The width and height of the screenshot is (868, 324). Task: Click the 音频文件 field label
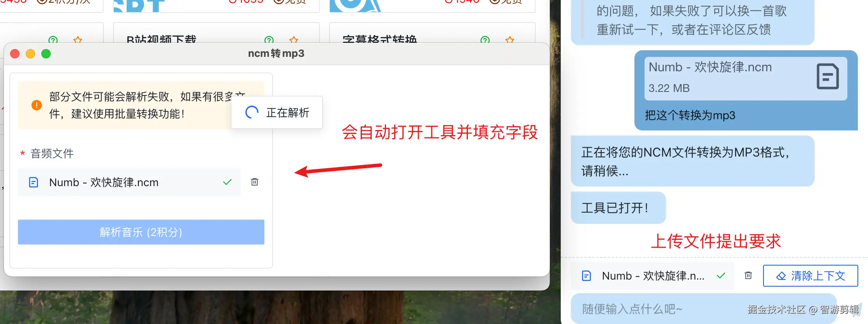(x=52, y=153)
